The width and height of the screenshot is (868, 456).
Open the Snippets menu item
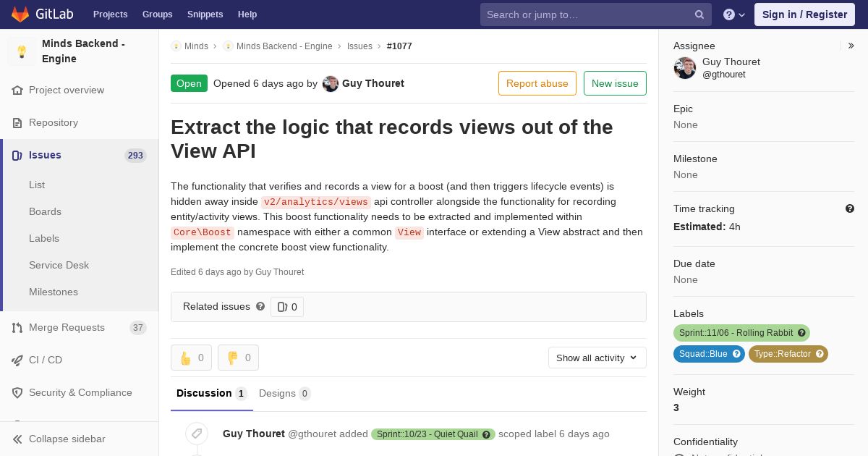(x=205, y=14)
